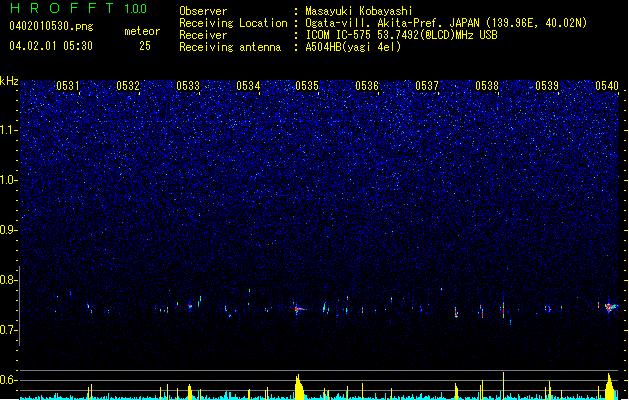This screenshot has height=400, width=629.
Task: Click the Receiving antenna field label
Action: 230,47
